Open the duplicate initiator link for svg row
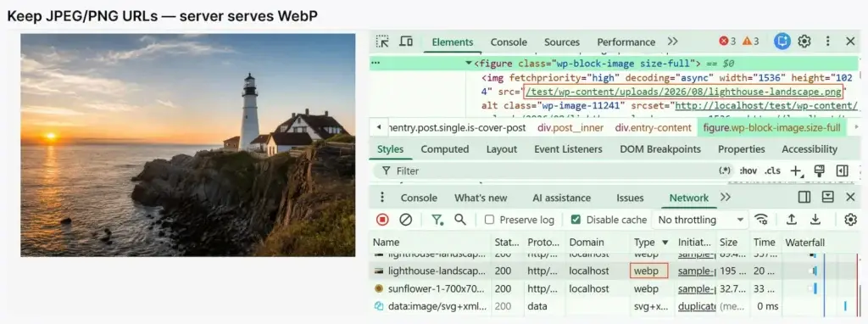Image resolution: width=868 pixels, height=324 pixels. tap(697, 306)
